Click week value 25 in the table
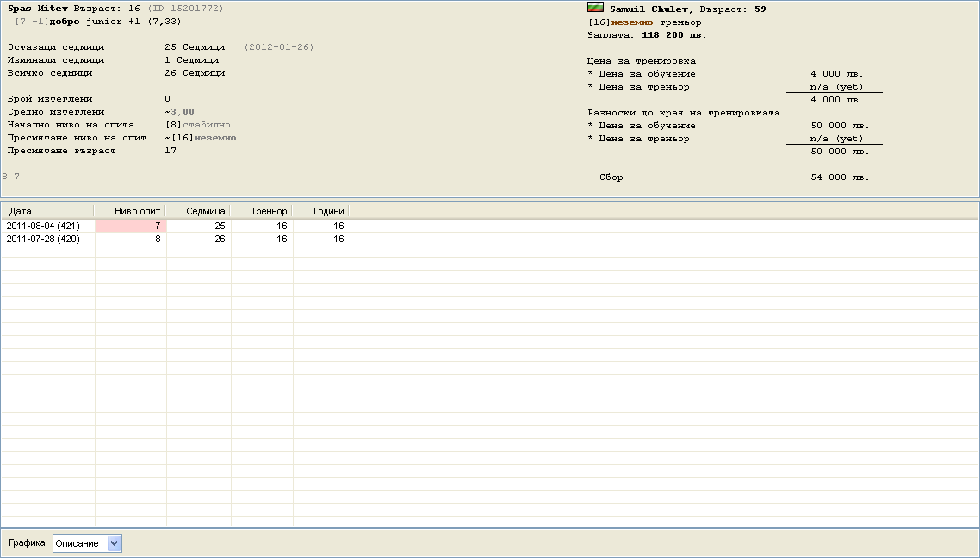 (x=199, y=226)
